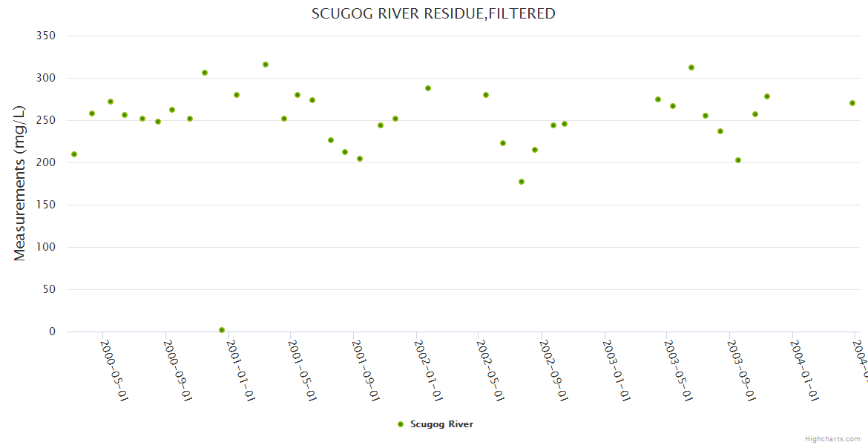This screenshot has height=445, width=868.
Task: Click the Scugog River legend marker icon
Action: [401, 424]
